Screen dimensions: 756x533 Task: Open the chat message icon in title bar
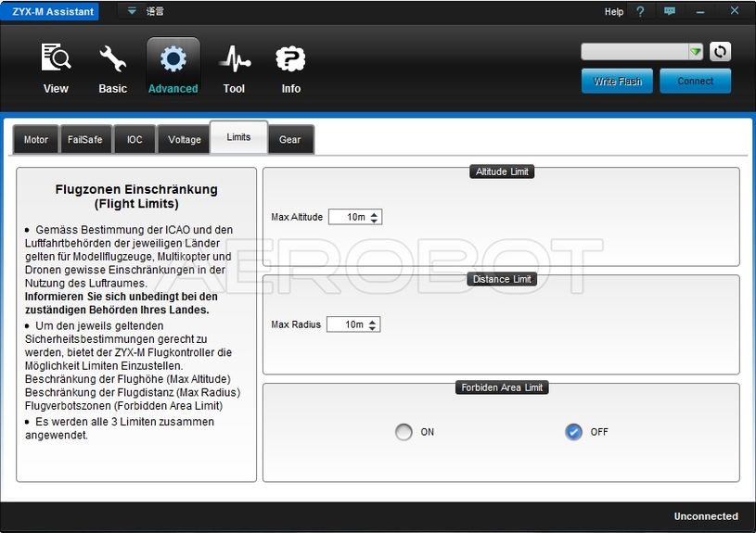(x=670, y=12)
